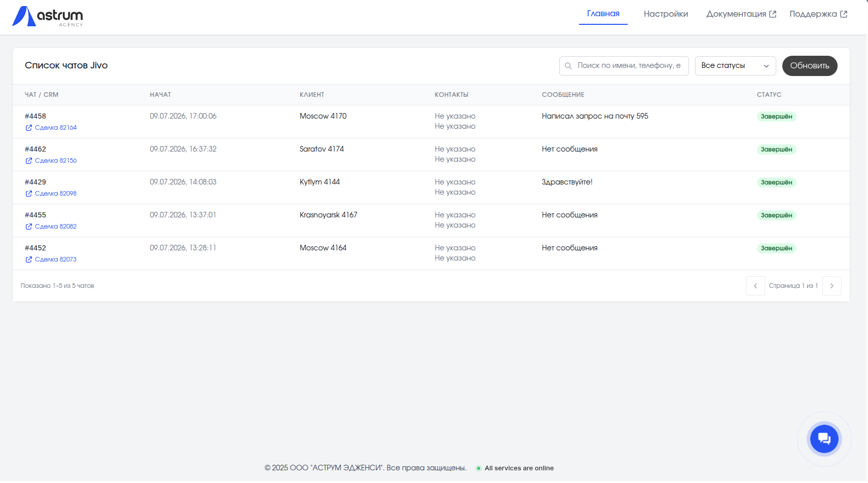Click client name Krasnoyarsk 4167
Viewport: 868px width, 483px height.
click(x=329, y=215)
